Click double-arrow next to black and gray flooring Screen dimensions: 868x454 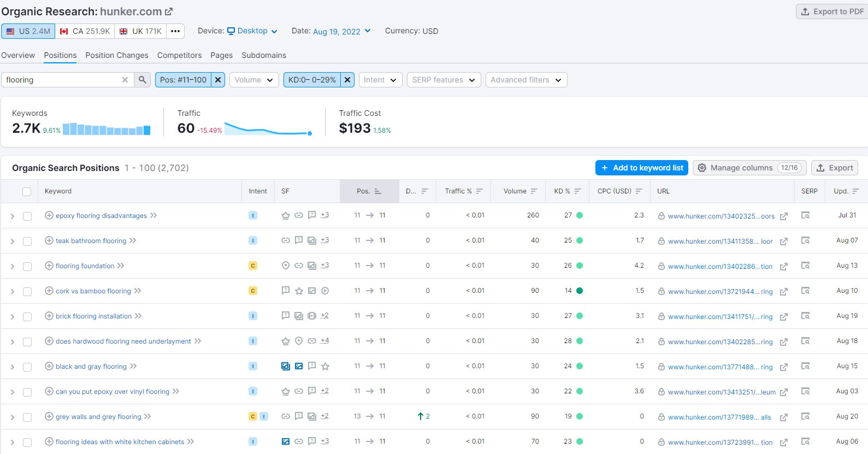pos(133,366)
